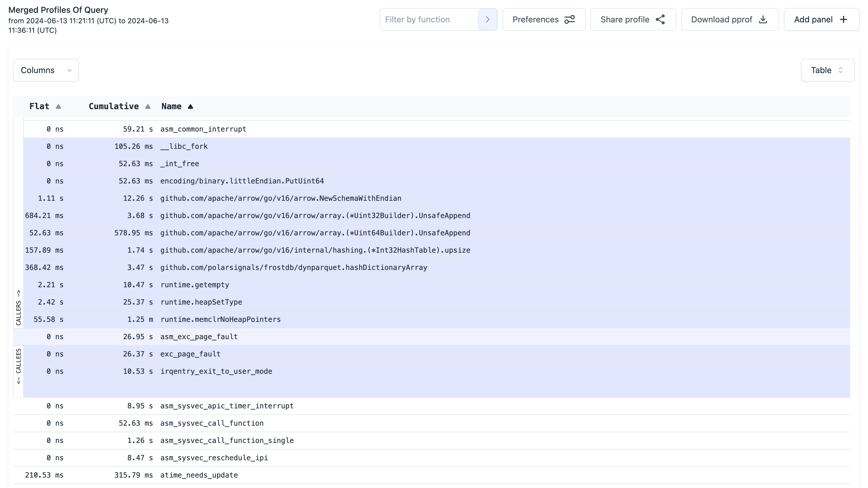Add a new panel
Screen dimensions: 868x488
[821, 20]
